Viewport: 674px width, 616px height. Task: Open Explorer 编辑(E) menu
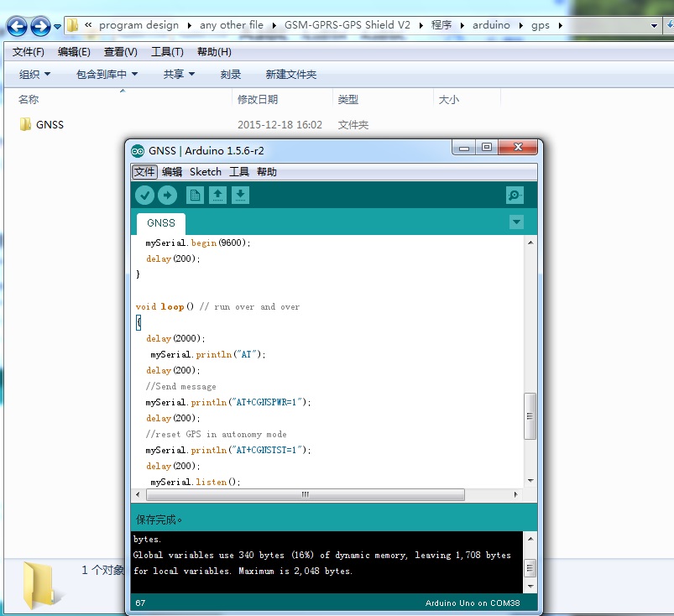pos(74,52)
